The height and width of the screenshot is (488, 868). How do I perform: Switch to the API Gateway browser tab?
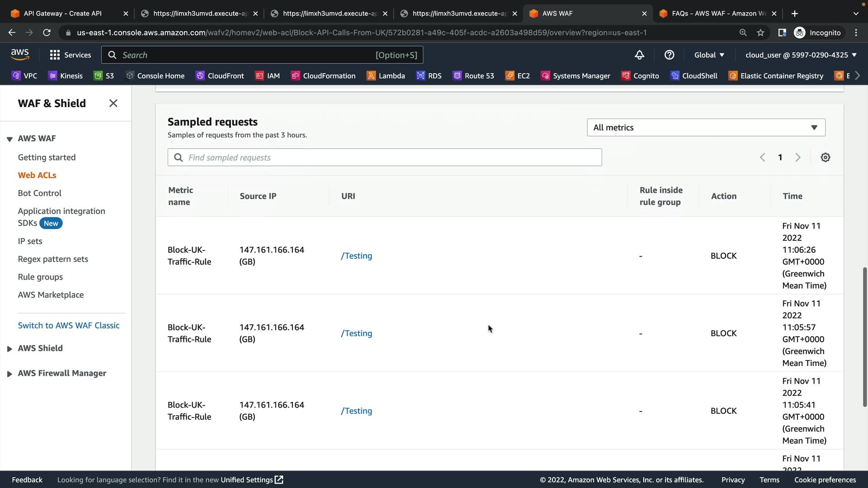63,14
